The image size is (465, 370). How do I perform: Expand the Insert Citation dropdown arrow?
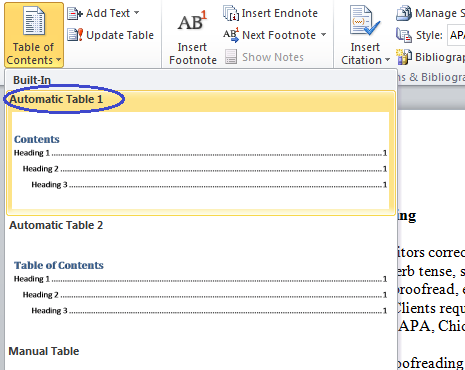coord(387,60)
